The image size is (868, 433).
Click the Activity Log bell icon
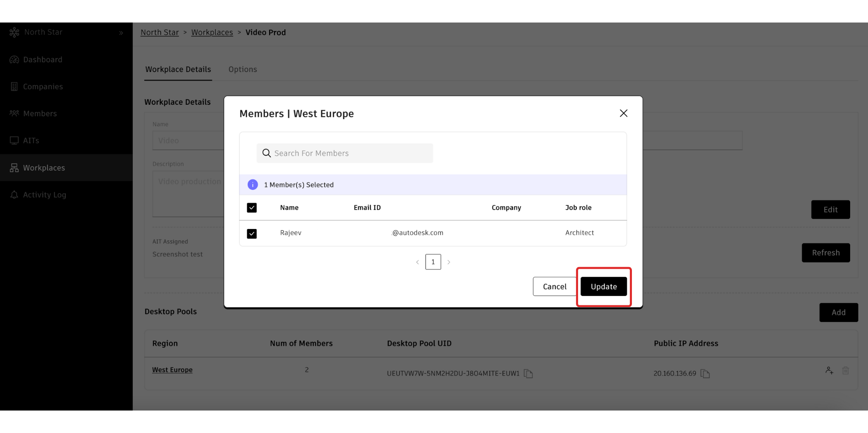pyautogui.click(x=14, y=195)
